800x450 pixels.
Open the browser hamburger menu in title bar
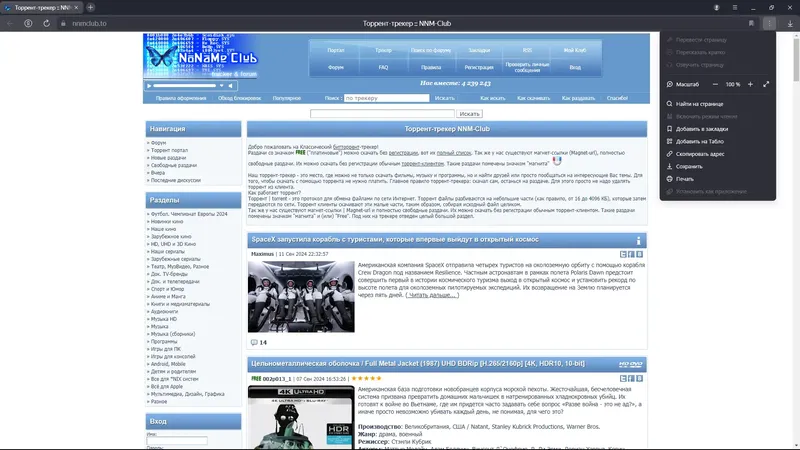[735, 8]
